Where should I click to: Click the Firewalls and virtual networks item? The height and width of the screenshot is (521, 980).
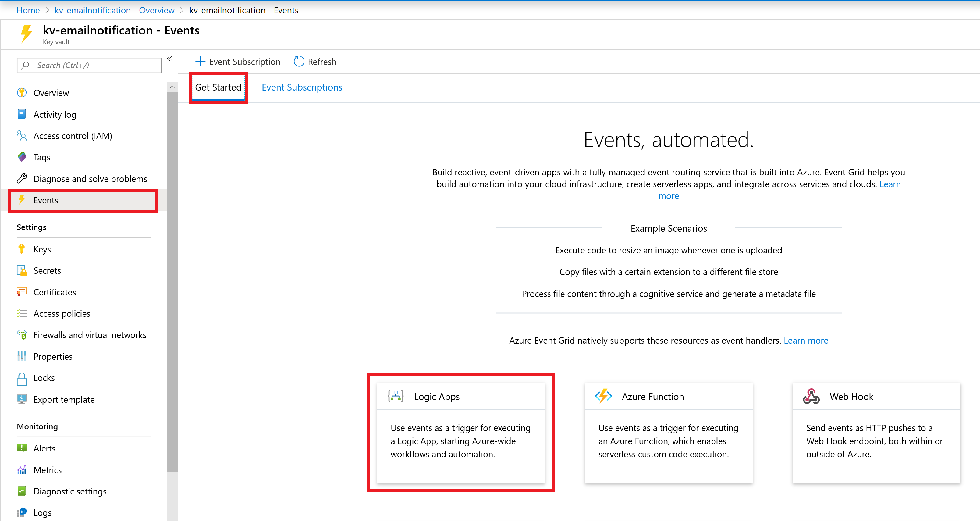coord(90,335)
